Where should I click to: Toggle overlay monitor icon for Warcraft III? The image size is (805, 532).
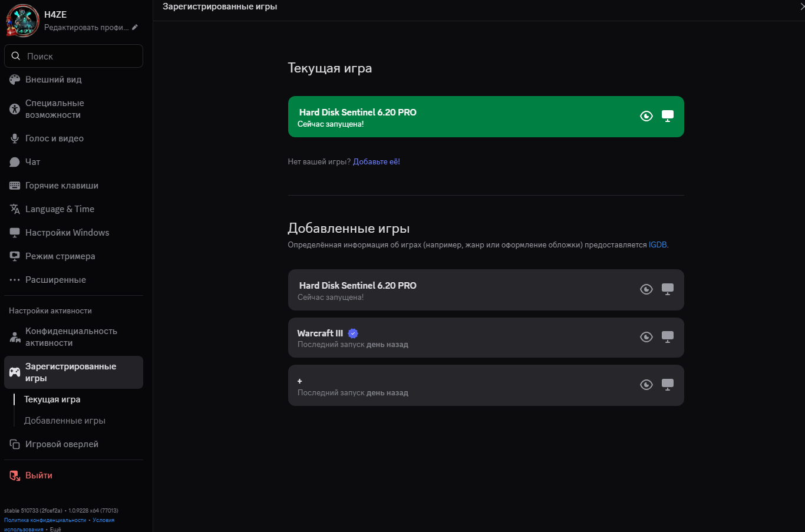[667, 337]
